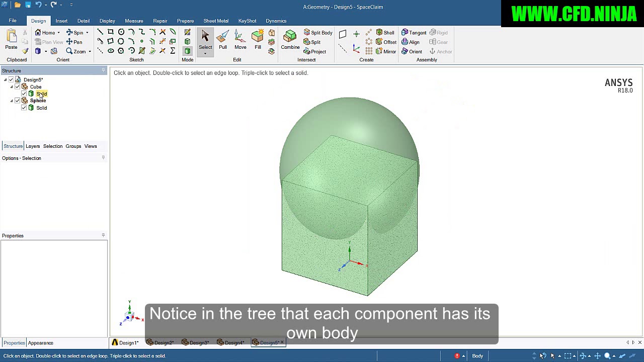Open the Repair ribbon tab
This screenshot has height=362, width=644.
[160, 21]
